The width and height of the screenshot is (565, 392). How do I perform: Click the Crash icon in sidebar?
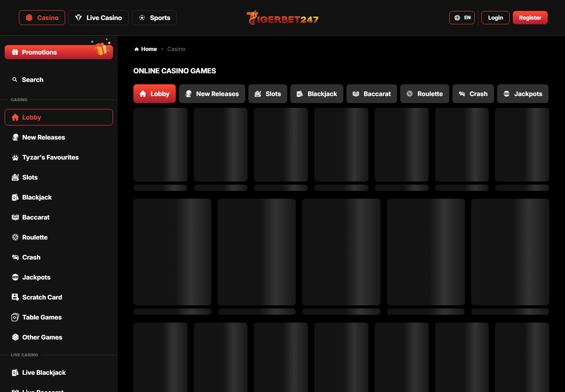tap(15, 257)
